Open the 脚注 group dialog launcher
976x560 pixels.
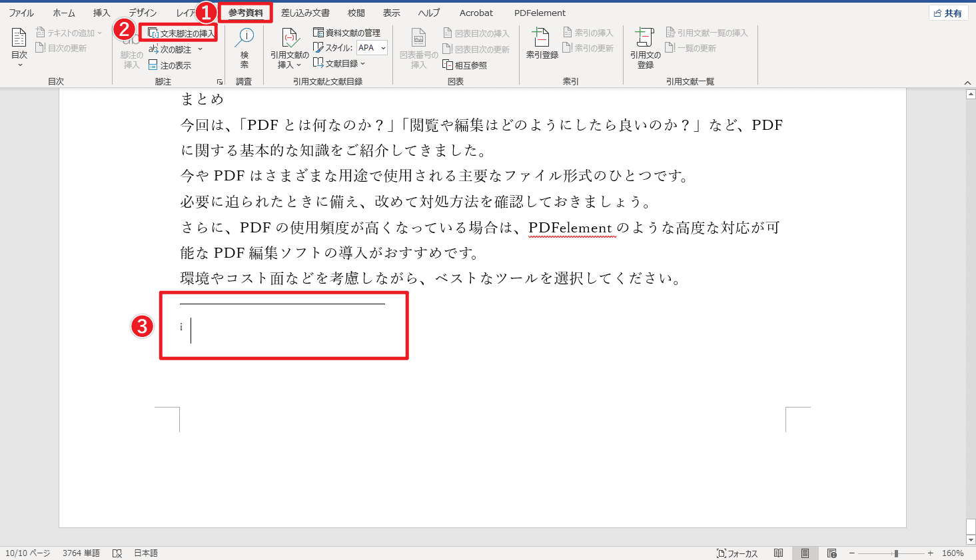click(219, 82)
